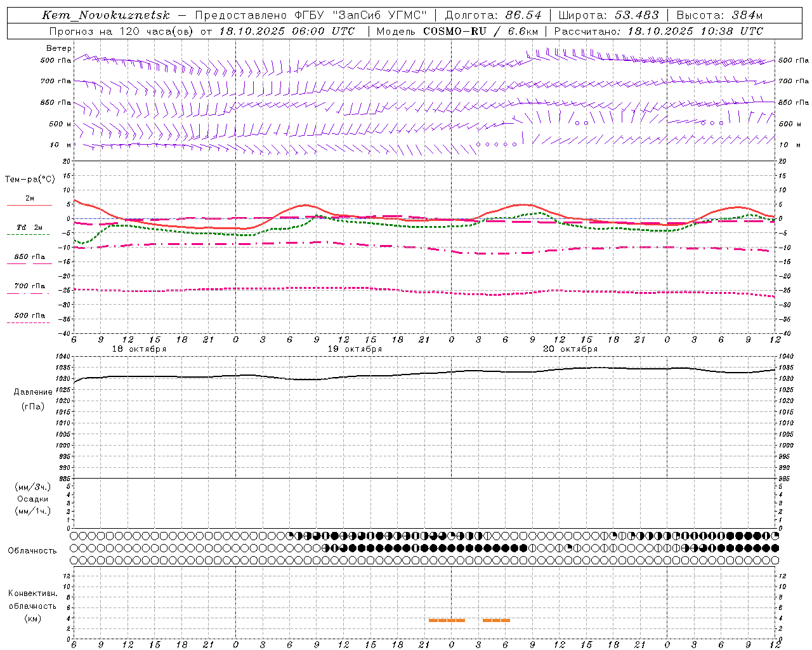Screen dimensions: 812x650
Task: Click the provider text ФГБУ "ЗапСиб УГМС"
Action: pyautogui.click(x=361, y=15)
